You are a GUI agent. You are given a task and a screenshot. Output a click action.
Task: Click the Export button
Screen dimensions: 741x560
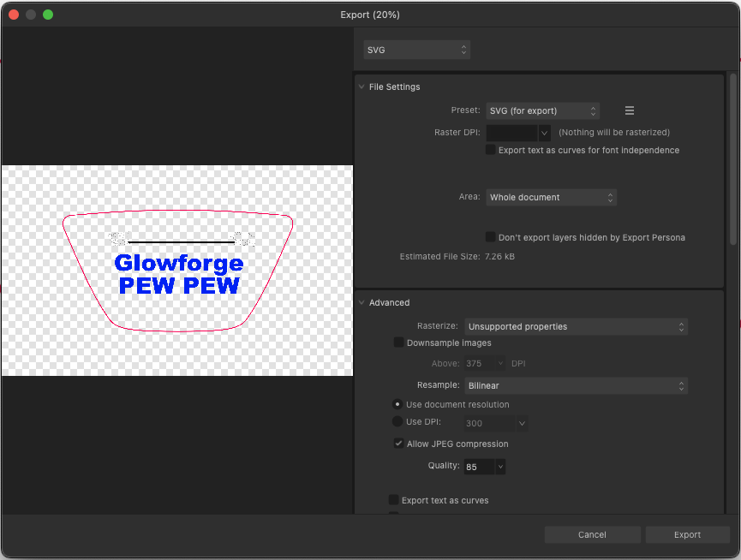coord(687,533)
